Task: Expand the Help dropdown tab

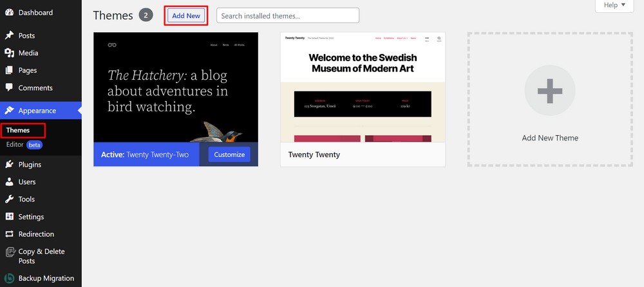Action: tap(614, 5)
